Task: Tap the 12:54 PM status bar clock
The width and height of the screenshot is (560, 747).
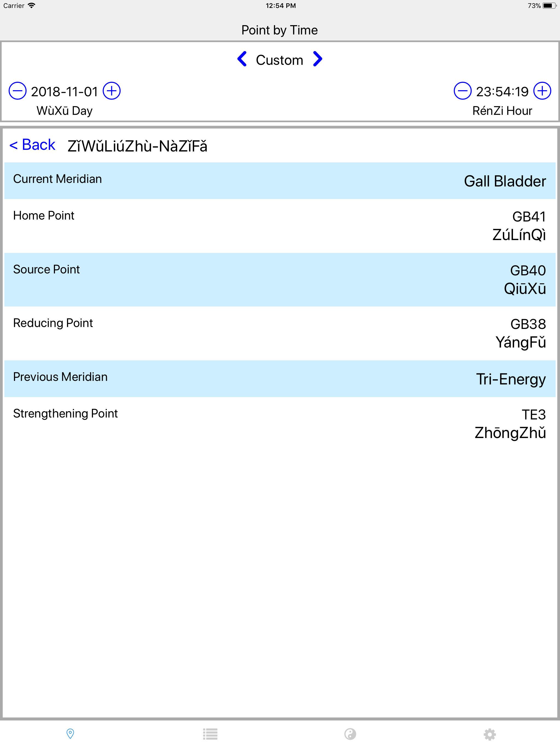Action: (x=281, y=6)
